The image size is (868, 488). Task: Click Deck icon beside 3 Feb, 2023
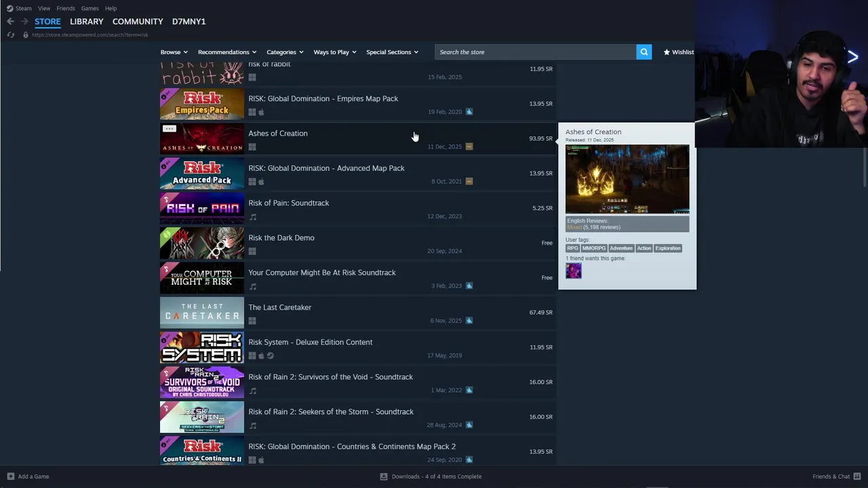point(469,285)
